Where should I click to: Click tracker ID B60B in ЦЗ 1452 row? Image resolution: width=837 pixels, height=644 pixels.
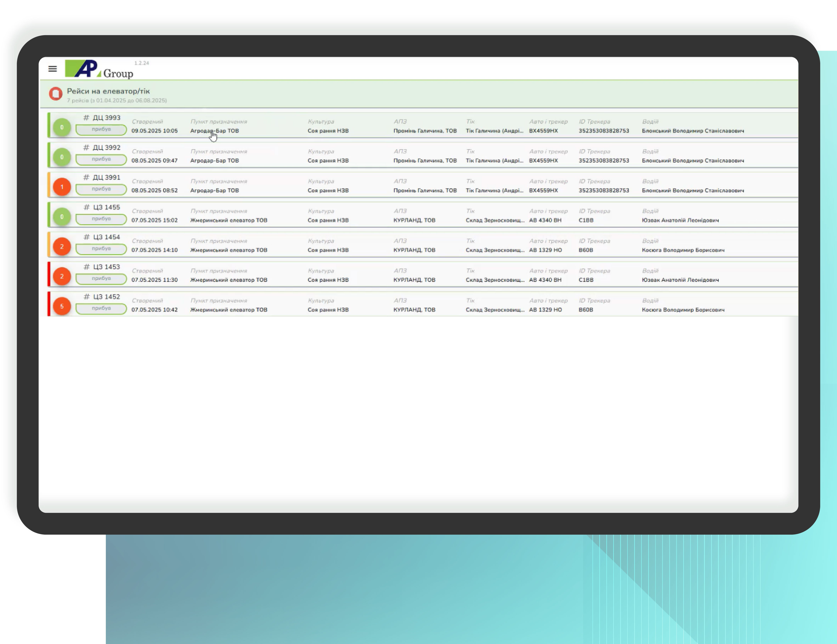tap(586, 310)
